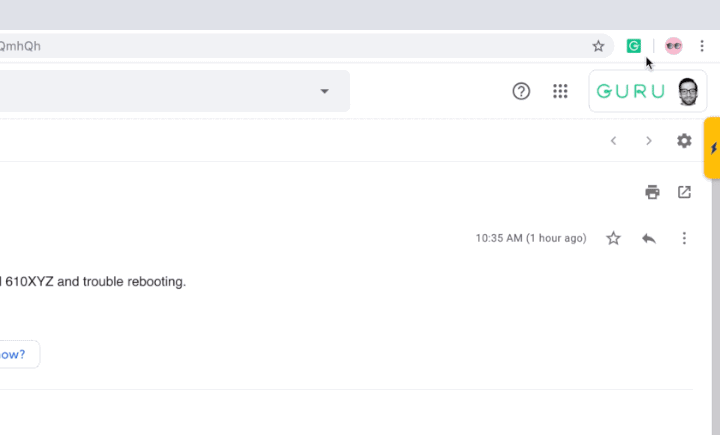This screenshot has width=720, height=435.
Task: Open the Support help icon
Action: point(521,91)
